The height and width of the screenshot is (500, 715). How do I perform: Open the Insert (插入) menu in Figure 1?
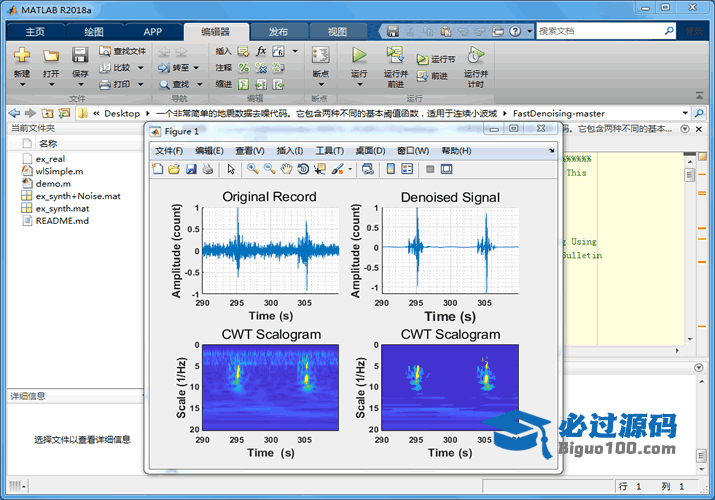coord(290,150)
